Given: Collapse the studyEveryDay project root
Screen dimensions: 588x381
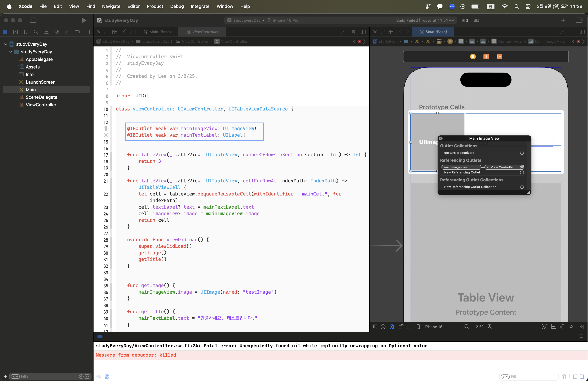Looking at the screenshot, I should [x=6, y=44].
